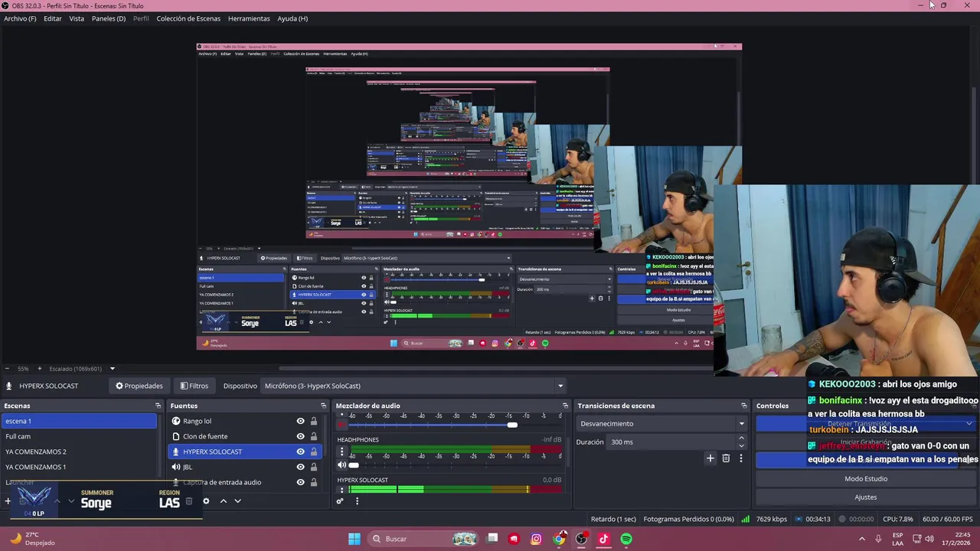Open Spotify from the taskbar
The height and width of the screenshot is (551, 980).
click(626, 539)
